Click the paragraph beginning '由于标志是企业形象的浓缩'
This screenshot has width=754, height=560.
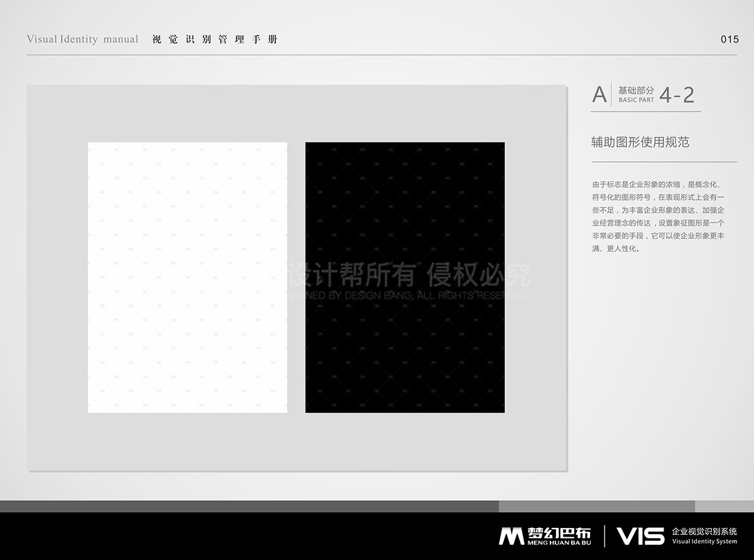click(x=658, y=216)
